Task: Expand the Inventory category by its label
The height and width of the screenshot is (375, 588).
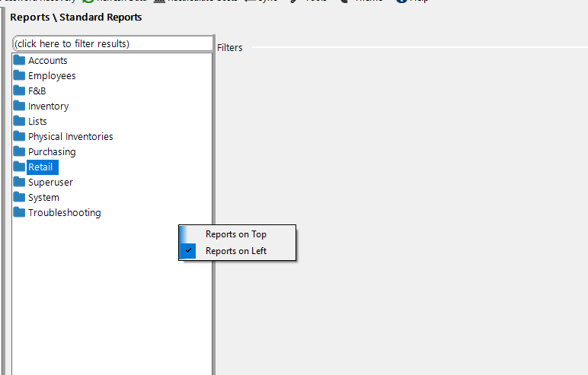Action: [48, 106]
